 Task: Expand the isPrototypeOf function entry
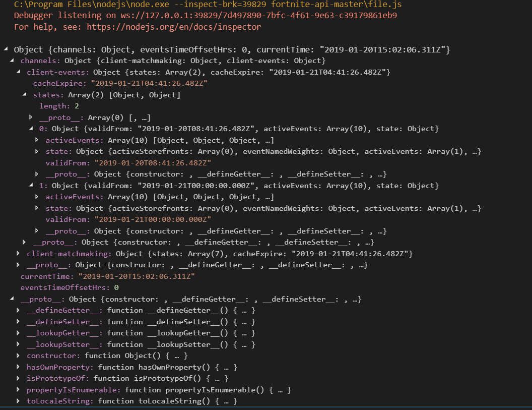point(18,378)
